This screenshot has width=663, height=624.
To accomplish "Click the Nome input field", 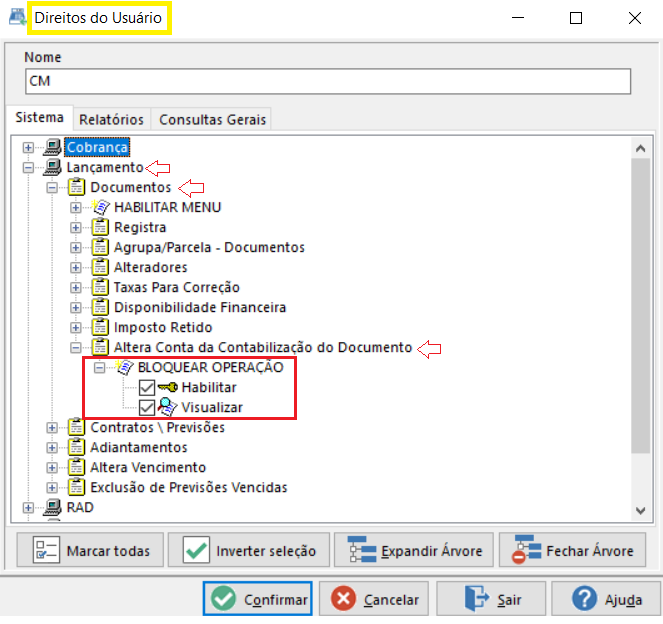I will point(328,81).
